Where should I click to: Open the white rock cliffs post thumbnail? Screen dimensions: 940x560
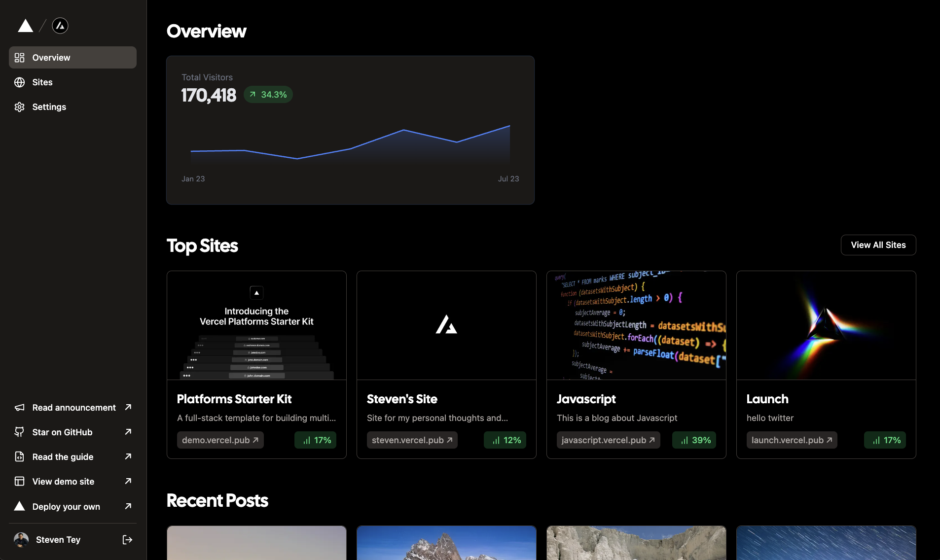[636, 543]
